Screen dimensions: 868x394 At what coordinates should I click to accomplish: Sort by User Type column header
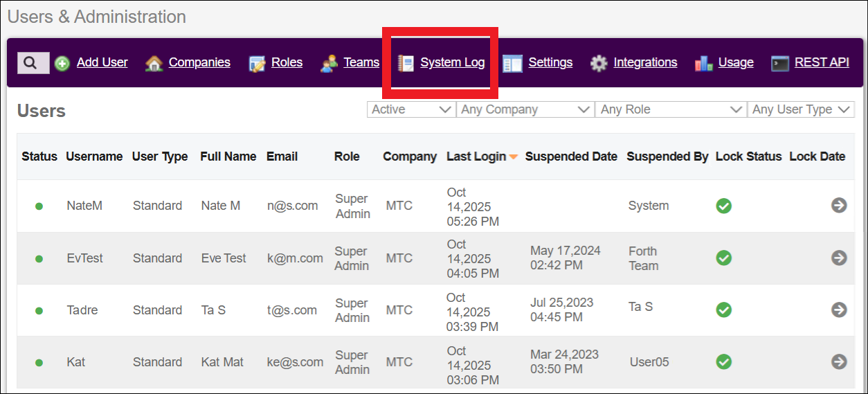click(x=160, y=156)
